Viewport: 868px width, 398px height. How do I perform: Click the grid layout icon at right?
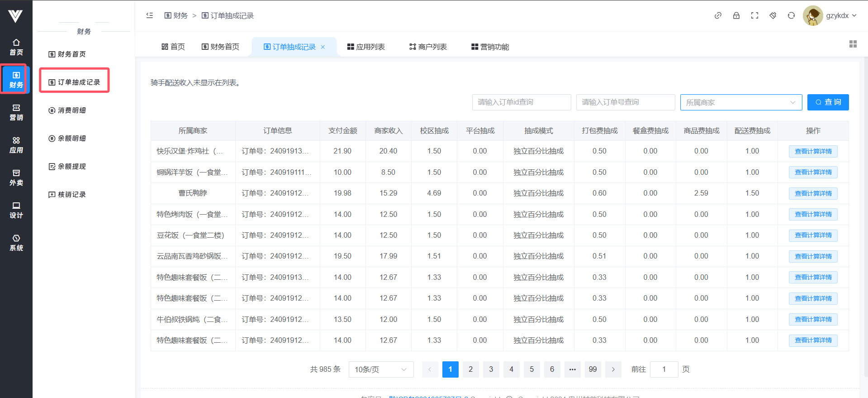click(x=853, y=44)
